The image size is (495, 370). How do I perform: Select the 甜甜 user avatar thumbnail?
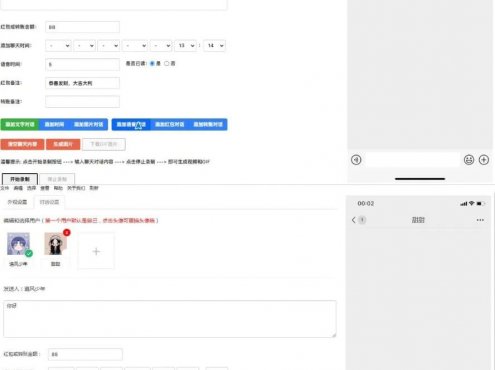(55, 244)
